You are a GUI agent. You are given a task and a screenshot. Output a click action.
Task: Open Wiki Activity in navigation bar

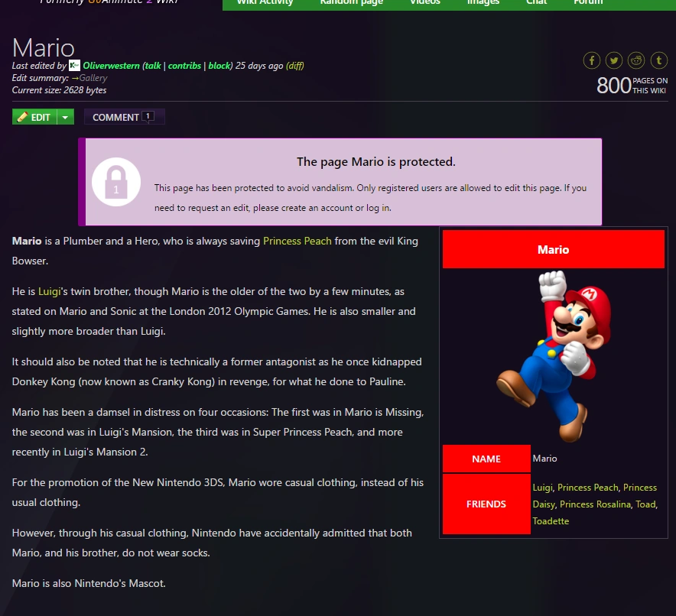click(265, 2)
